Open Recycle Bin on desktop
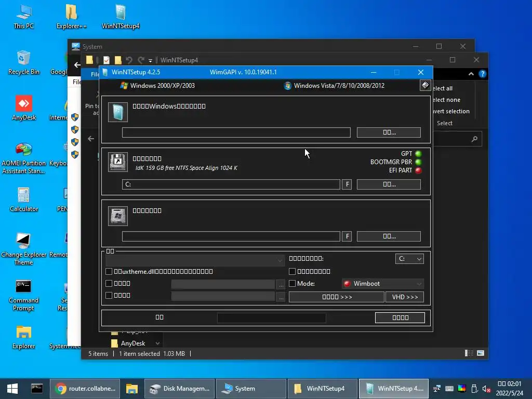Screen dimensions: 532x399 [x=24, y=62]
